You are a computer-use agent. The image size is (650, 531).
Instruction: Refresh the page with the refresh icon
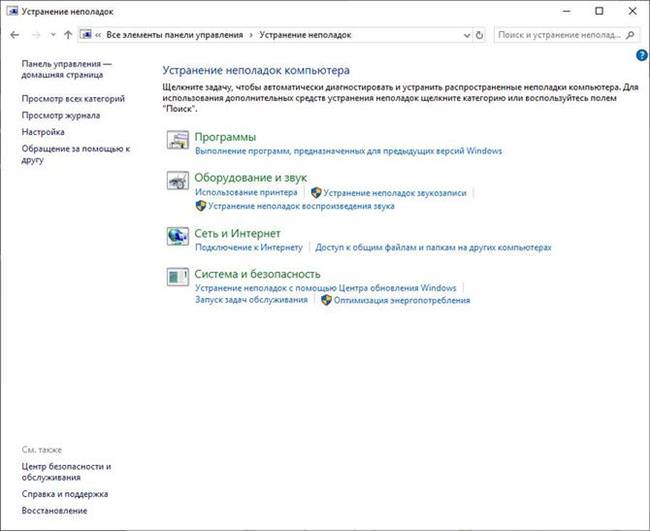point(479,35)
